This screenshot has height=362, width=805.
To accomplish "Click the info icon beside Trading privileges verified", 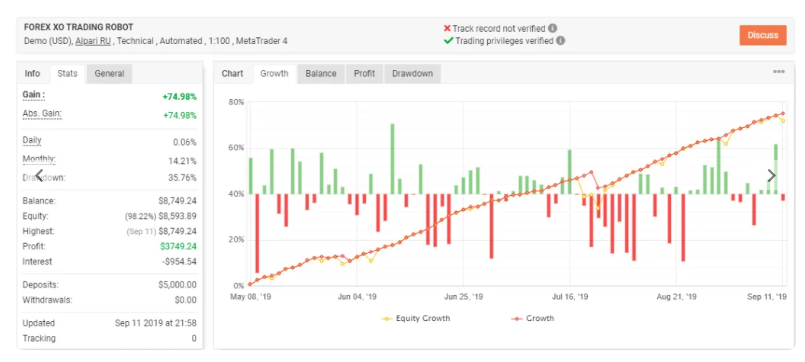I will [561, 41].
